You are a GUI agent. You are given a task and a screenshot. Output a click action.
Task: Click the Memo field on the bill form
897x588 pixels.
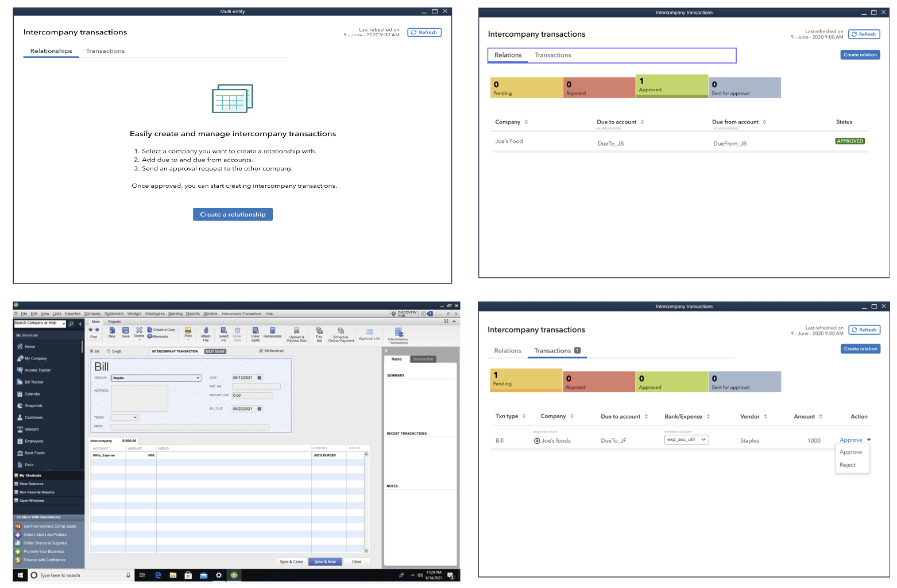[x=190, y=427]
